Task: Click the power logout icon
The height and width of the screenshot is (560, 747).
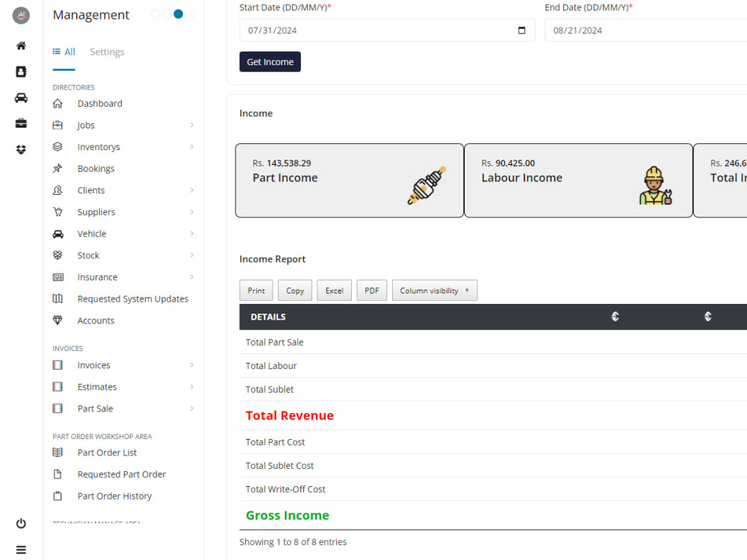Action: [x=21, y=523]
